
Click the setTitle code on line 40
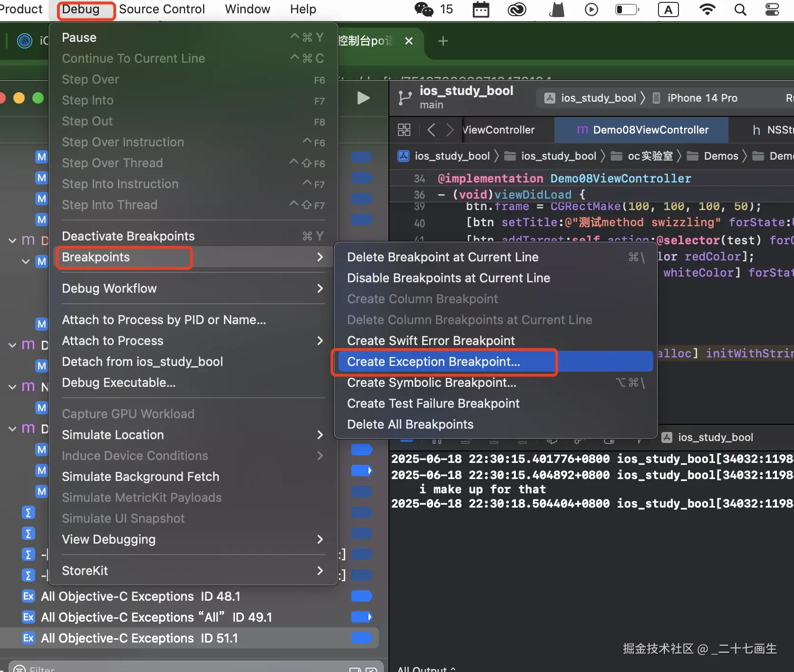pyautogui.click(x=629, y=222)
